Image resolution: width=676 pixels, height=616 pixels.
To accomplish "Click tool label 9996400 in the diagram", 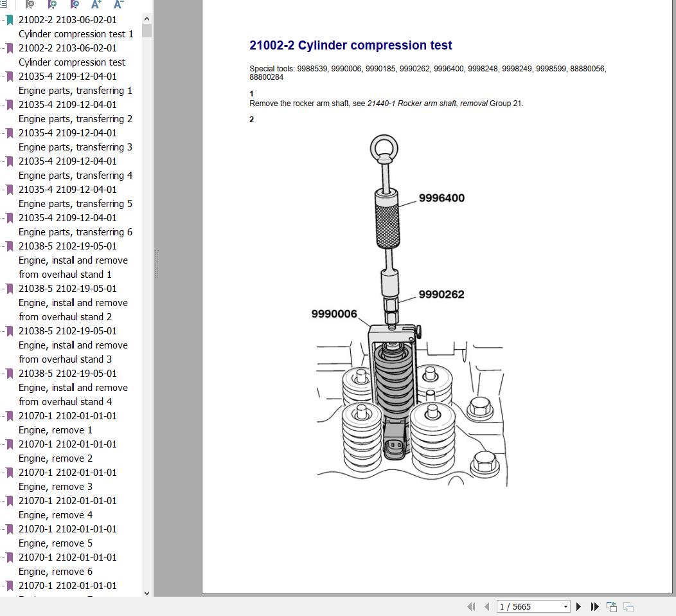I will pos(441,198).
